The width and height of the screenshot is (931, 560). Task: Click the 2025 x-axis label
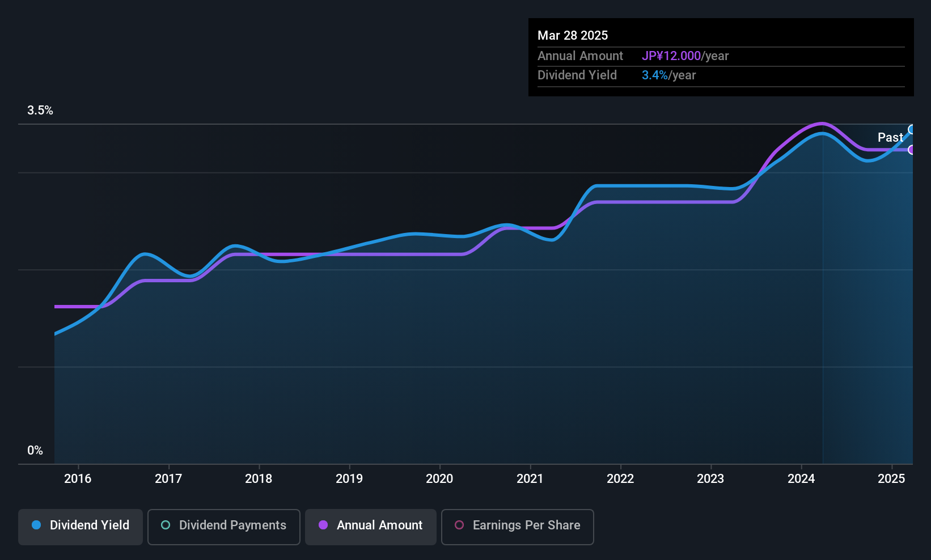click(x=891, y=478)
